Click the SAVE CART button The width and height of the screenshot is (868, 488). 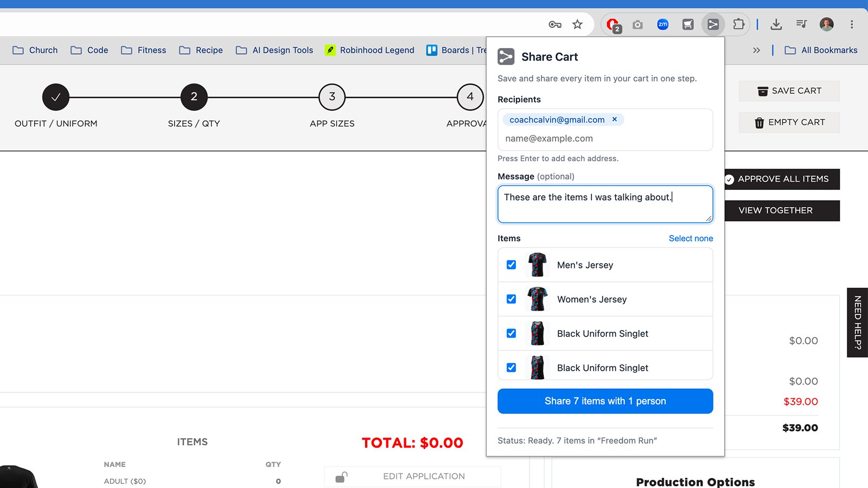coord(789,91)
